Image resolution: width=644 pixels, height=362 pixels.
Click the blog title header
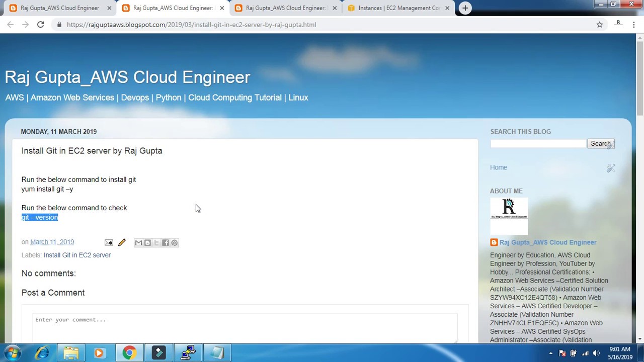pos(127,77)
